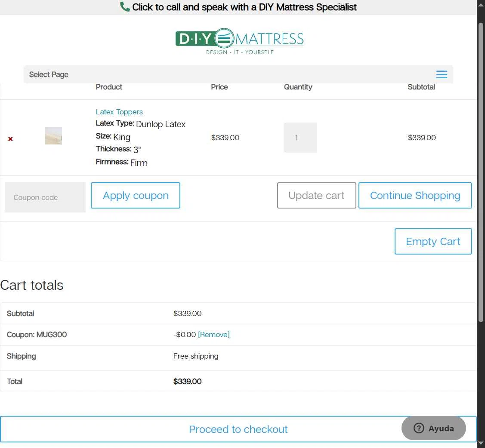485x448 pixels.
Task: Click the Apply coupon button
Action: click(136, 195)
